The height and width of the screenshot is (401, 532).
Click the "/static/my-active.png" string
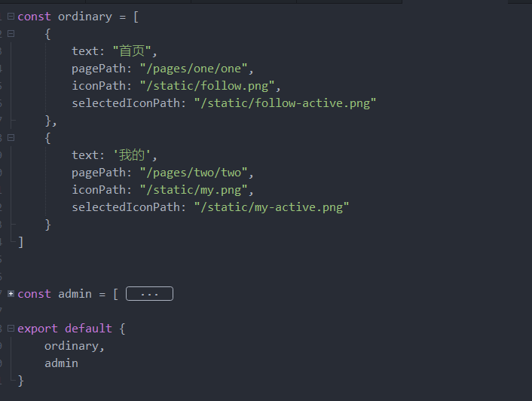click(271, 207)
